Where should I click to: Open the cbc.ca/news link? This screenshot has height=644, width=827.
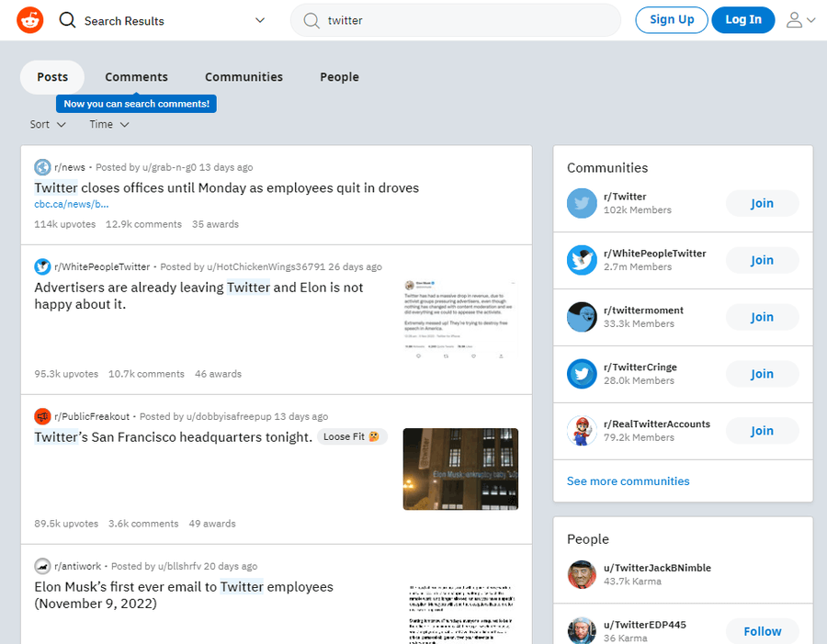tap(71, 204)
